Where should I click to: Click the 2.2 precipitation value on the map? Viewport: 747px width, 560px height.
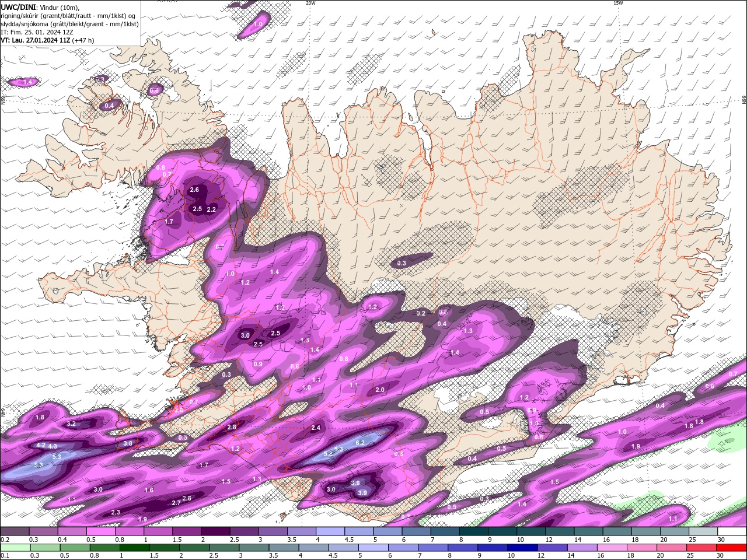coord(211,209)
